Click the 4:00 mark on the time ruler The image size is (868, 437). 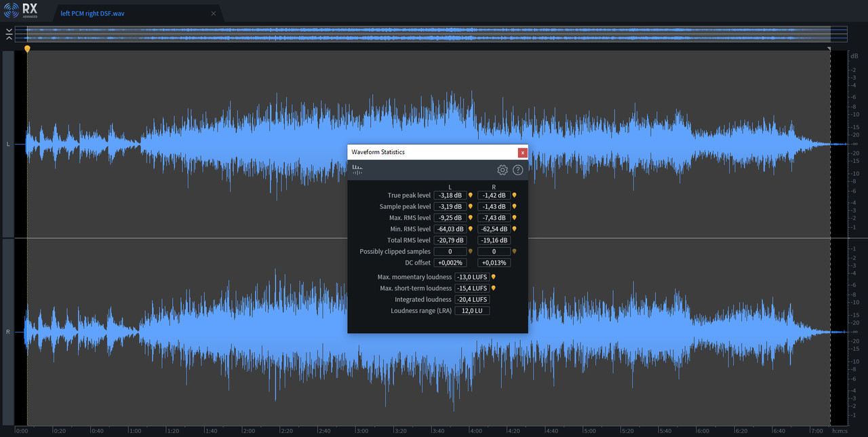coord(476,431)
